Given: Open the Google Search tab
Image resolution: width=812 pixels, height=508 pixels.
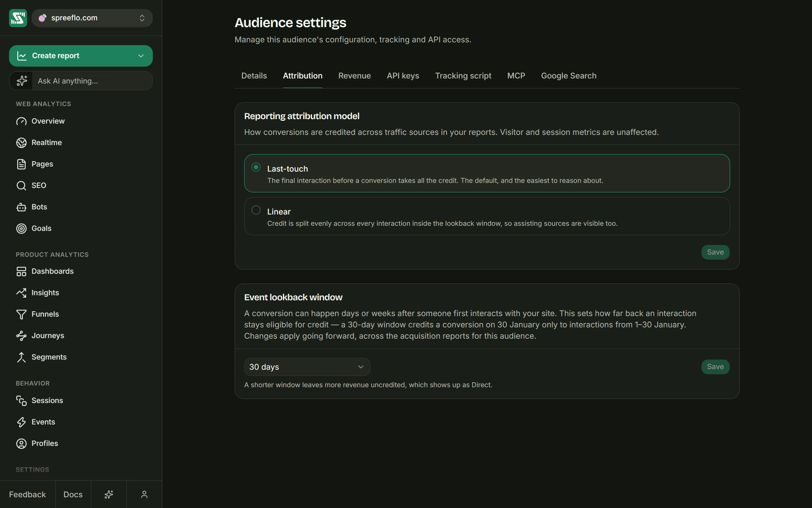Looking at the screenshot, I should (x=569, y=76).
